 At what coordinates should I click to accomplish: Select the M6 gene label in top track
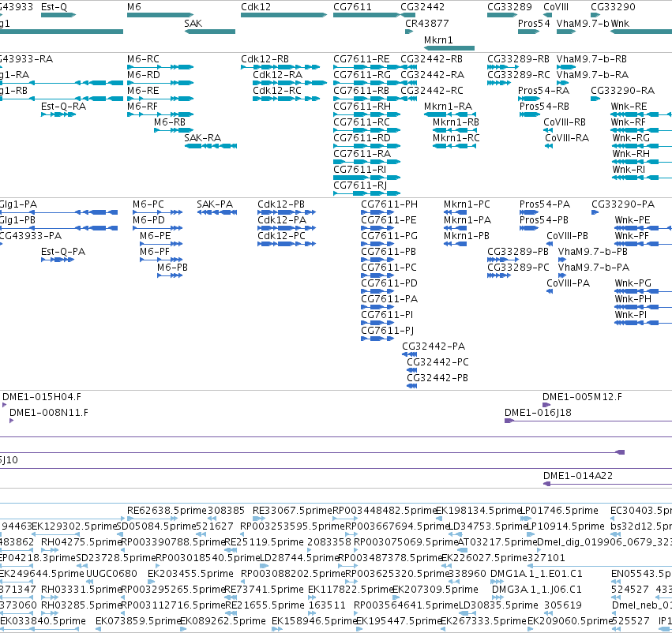tap(134, 7)
